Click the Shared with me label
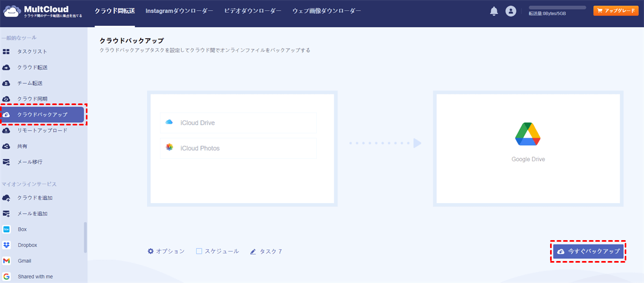 point(35,277)
